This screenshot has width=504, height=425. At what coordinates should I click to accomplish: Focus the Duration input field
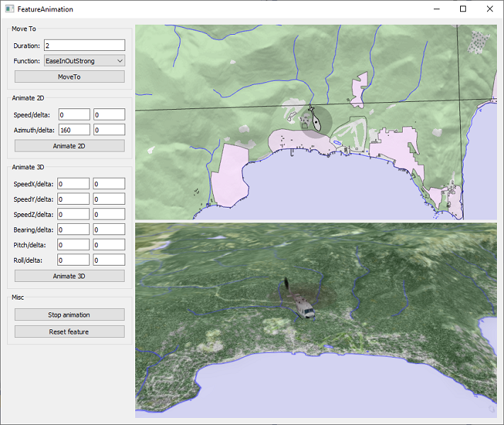[x=84, y=45]
